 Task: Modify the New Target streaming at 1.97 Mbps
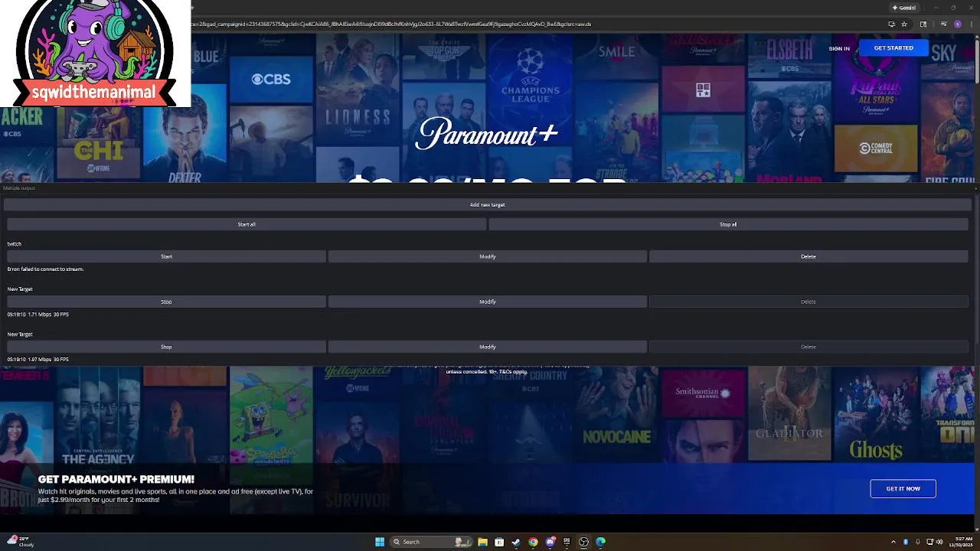pos(488,347)
